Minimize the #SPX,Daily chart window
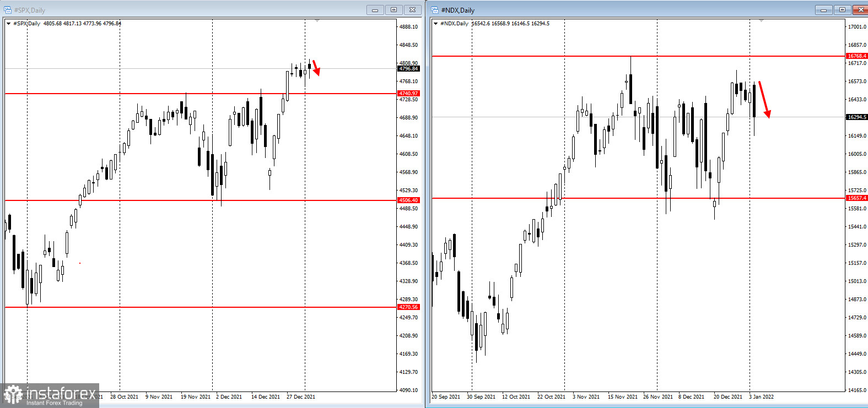This screenshot has height=408, width=868. 375,10
